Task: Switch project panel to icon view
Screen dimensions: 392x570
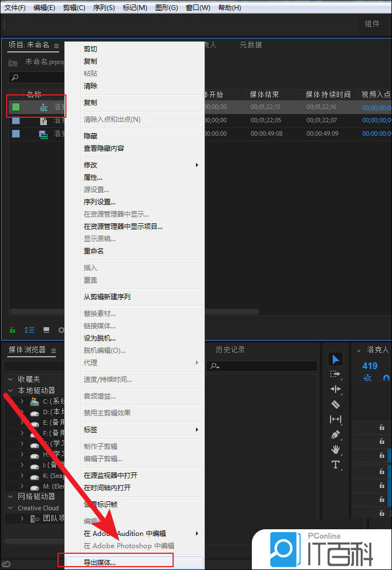Action: coord(46,330)
